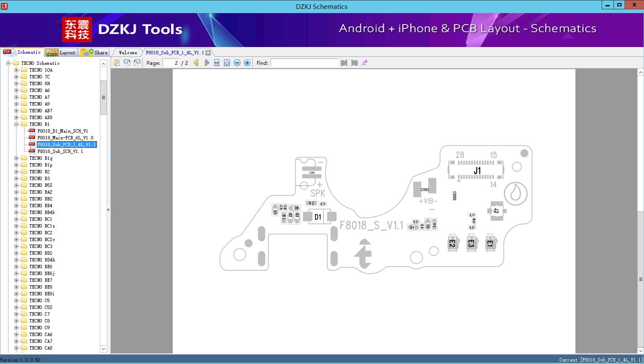Expand the TECNO BC1 folder
This screenshot has width=644, height=364.
16,219
